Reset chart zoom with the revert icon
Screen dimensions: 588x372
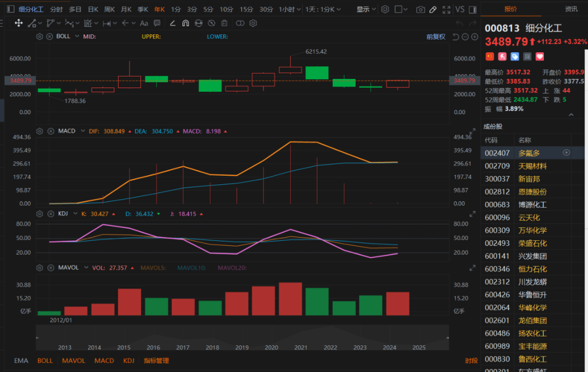pos(456,37)
